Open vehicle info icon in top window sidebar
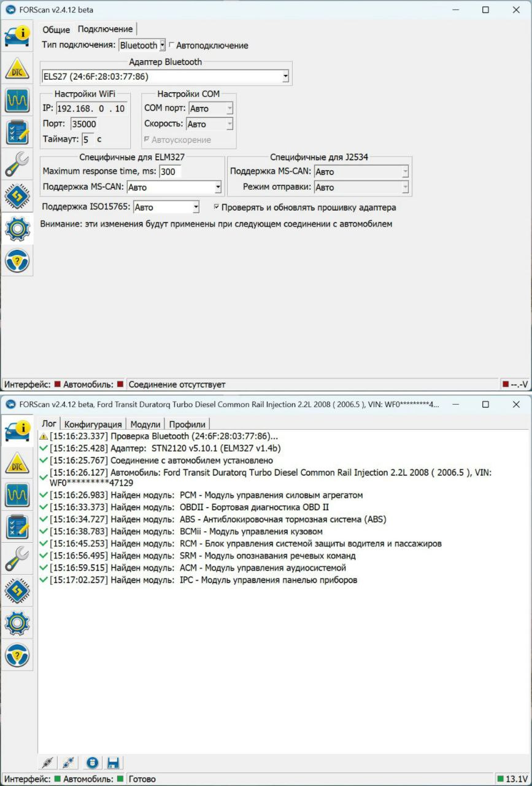This screenshot has height=786, width=532. point(17,36)
